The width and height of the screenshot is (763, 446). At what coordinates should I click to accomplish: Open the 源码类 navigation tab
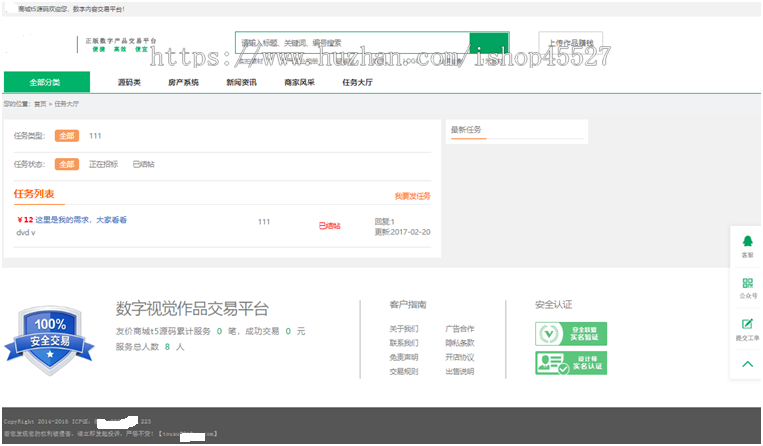(129, 82)
